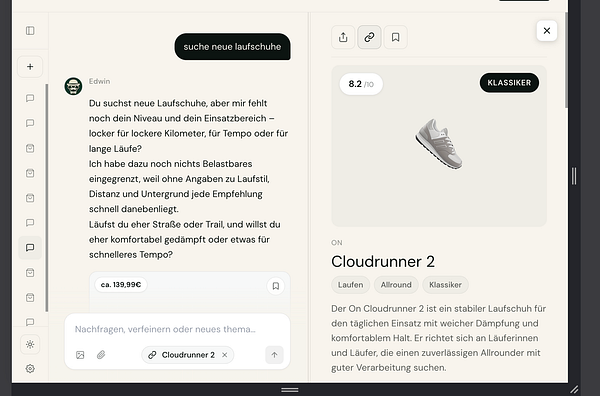This screenshot has height=396, width=600.
Task: Share the Cloudrunner 2 product
Action: (343, 37)
